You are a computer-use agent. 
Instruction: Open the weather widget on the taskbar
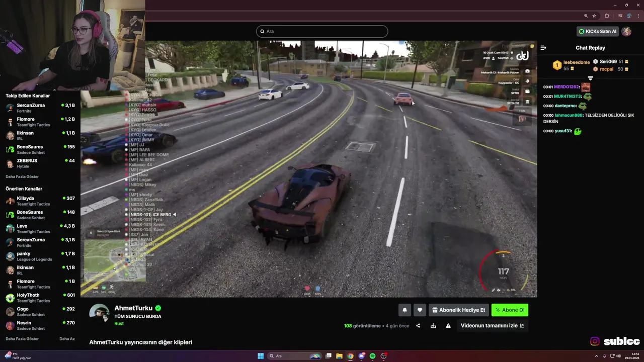pos(18,356)
